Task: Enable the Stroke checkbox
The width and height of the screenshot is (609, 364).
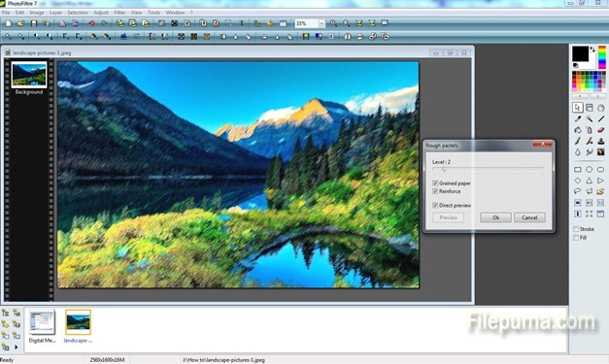Action: click(x=576, y=229)
